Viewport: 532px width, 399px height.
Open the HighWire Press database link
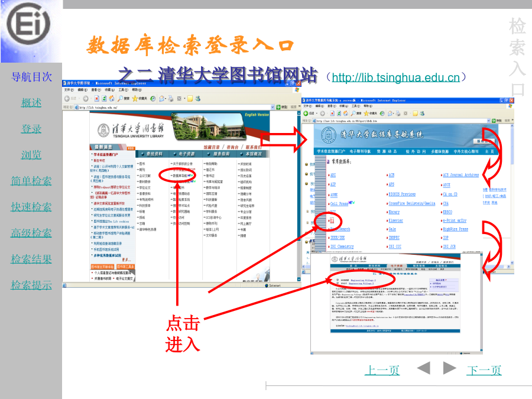455,229
